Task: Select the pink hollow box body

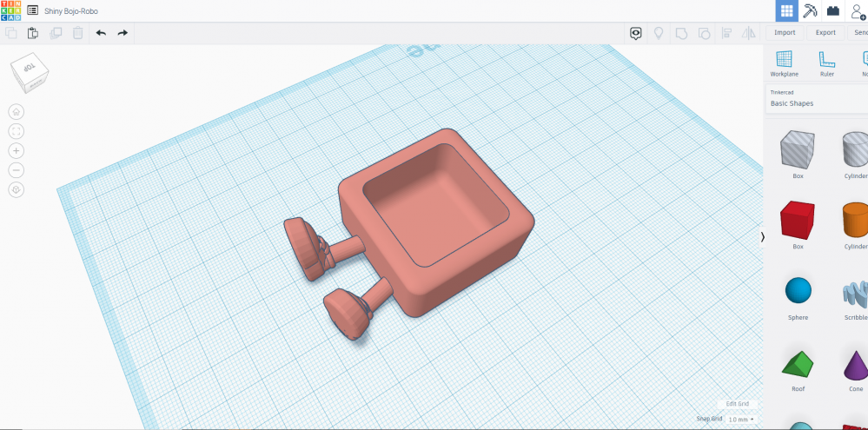Action: [435, 222]
